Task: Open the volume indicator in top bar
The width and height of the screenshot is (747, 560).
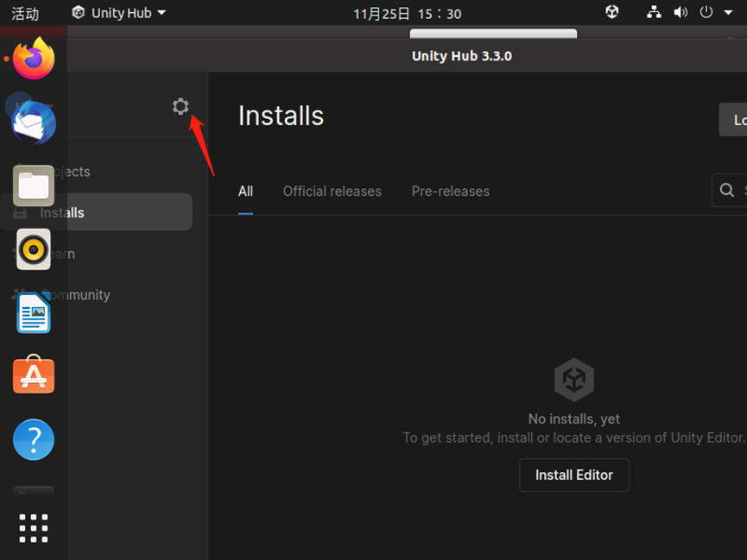Action: point(681,12)
